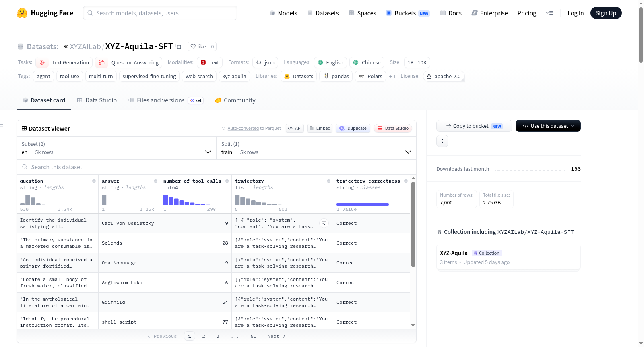Viewport: 644px width, 347px height.
Task: Click the 'Angleworm Lake' answer cell
Action: click(129, 283)
